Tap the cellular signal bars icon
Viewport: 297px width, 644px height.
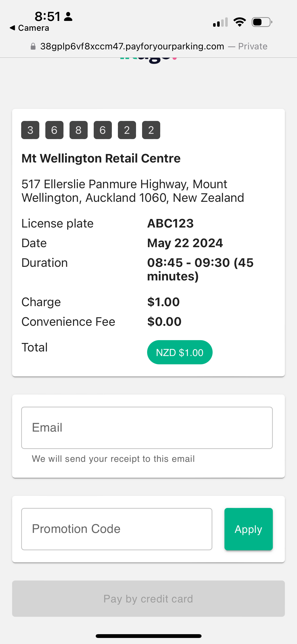point(220,22)
